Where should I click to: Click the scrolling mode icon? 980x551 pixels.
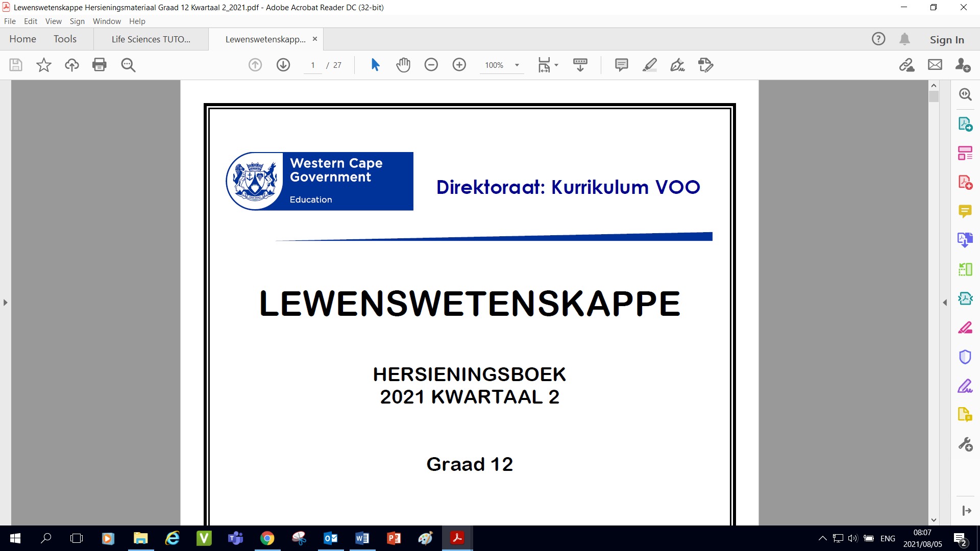pyautogui.click(x=580, y=65)
